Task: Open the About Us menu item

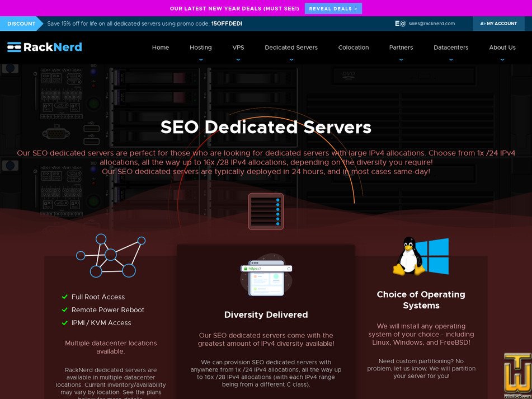Action: pyautogui.click(x=502, y=48)
